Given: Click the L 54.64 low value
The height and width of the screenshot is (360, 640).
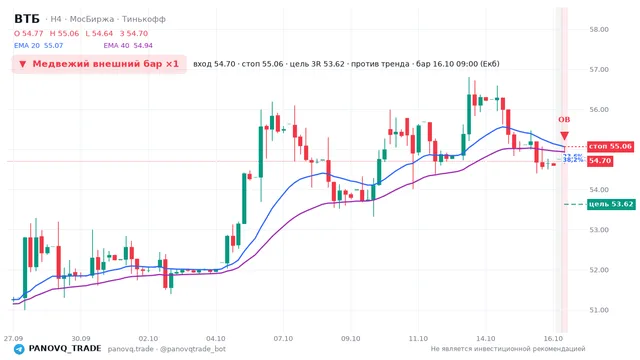Looking at the screenshot, I should click(x=99, y=33).
